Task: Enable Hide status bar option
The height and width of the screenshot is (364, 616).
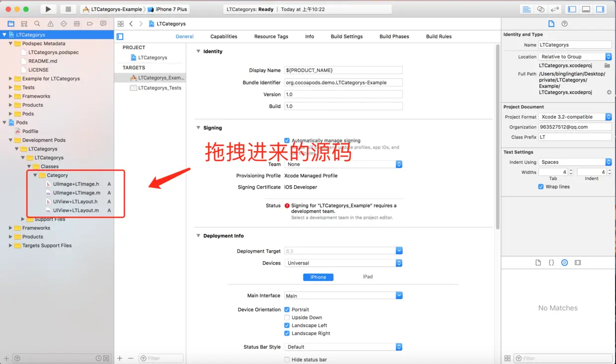Action: [x=287, y=360]
